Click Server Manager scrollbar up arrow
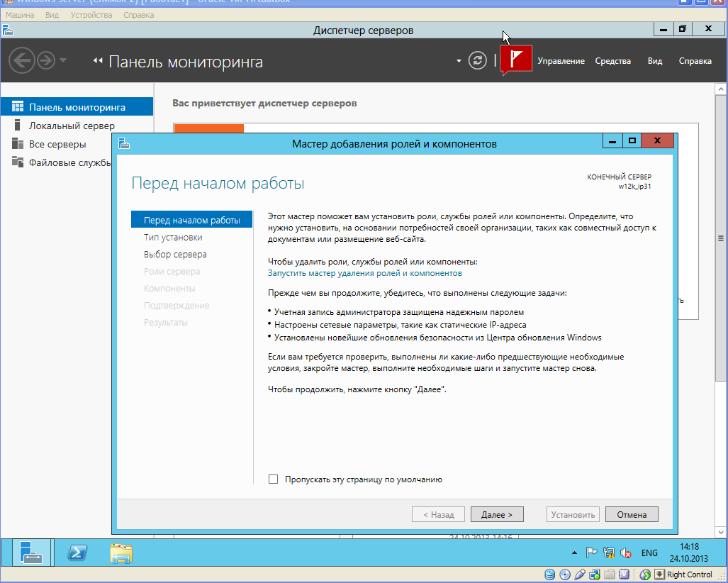 [x=721, y=89]
